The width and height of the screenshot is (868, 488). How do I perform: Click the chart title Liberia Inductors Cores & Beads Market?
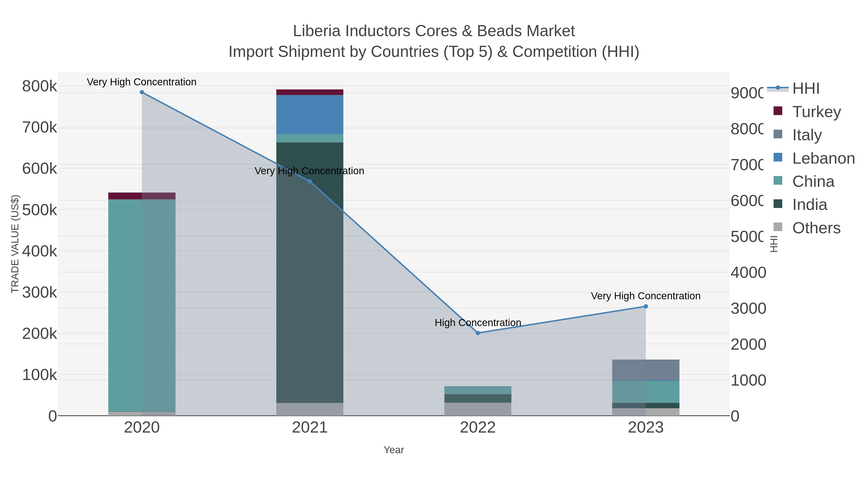434,31
